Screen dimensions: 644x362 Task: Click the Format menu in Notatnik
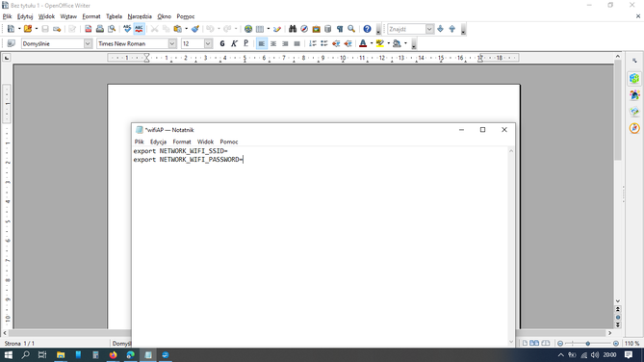point(182,142)
